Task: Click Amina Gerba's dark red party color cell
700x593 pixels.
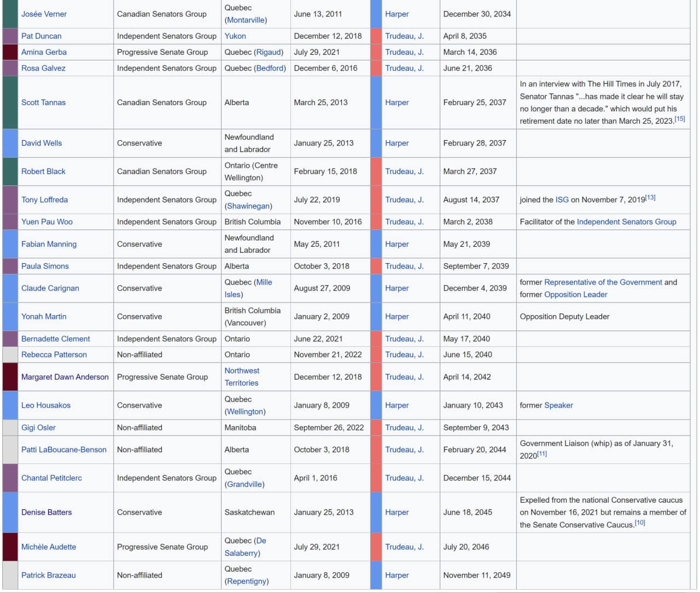Action: point(10,52)
